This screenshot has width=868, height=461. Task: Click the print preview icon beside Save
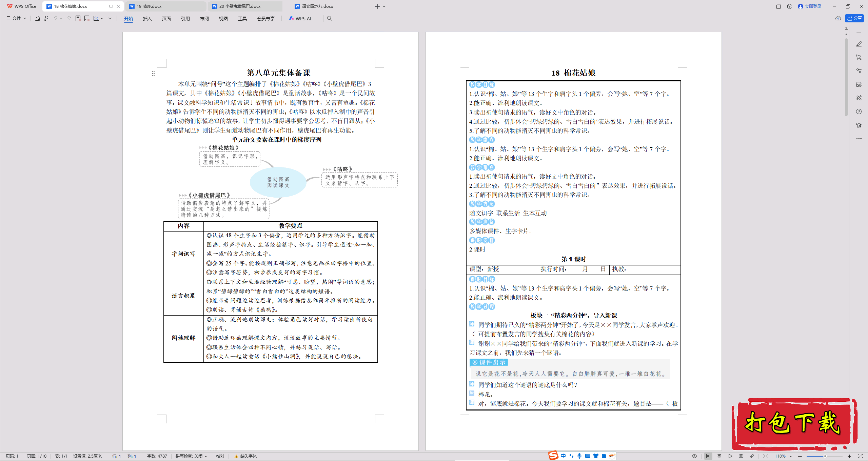[x=46, y=18]
